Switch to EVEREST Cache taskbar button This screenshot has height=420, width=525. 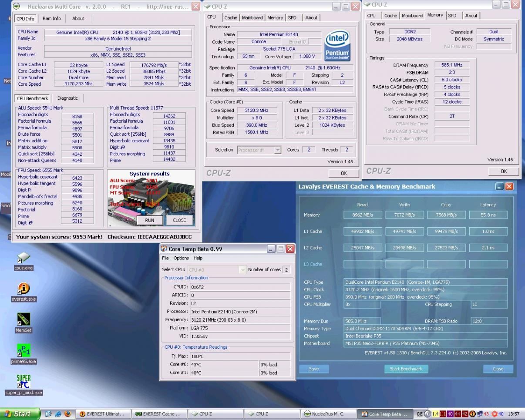pos(159,414)
